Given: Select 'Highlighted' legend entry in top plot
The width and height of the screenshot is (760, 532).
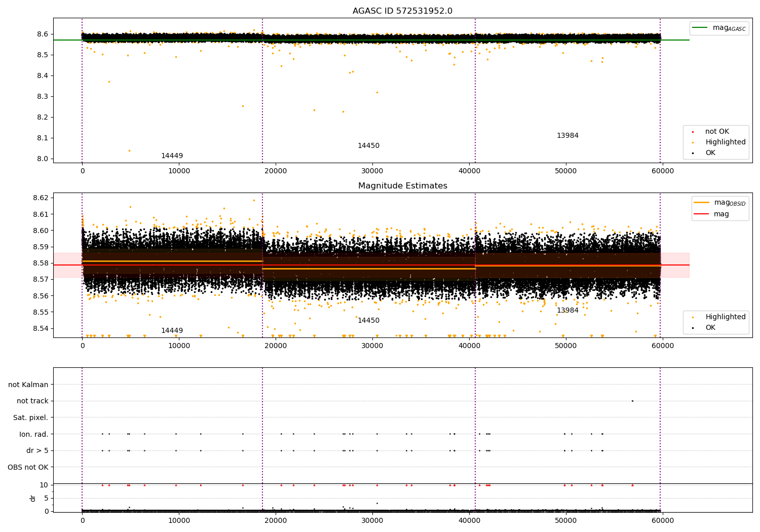Looking at the screenshot, I should (x=726, y=142).
